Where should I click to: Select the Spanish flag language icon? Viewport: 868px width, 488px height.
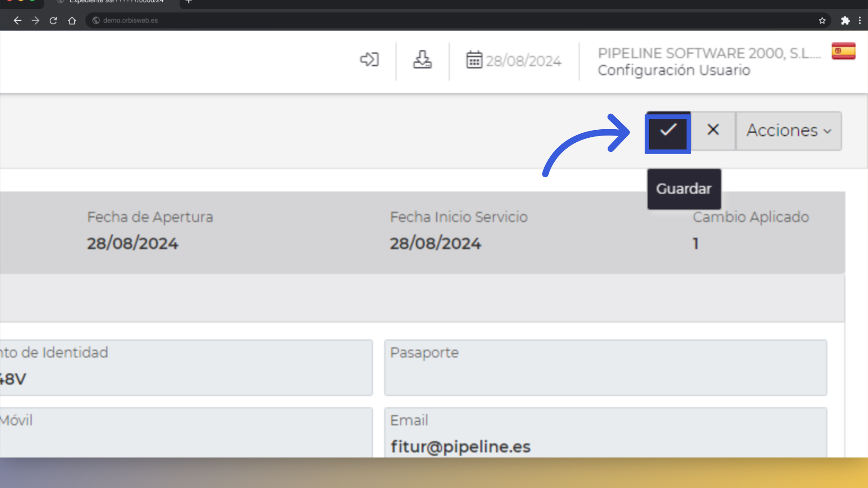click(843, 51)
